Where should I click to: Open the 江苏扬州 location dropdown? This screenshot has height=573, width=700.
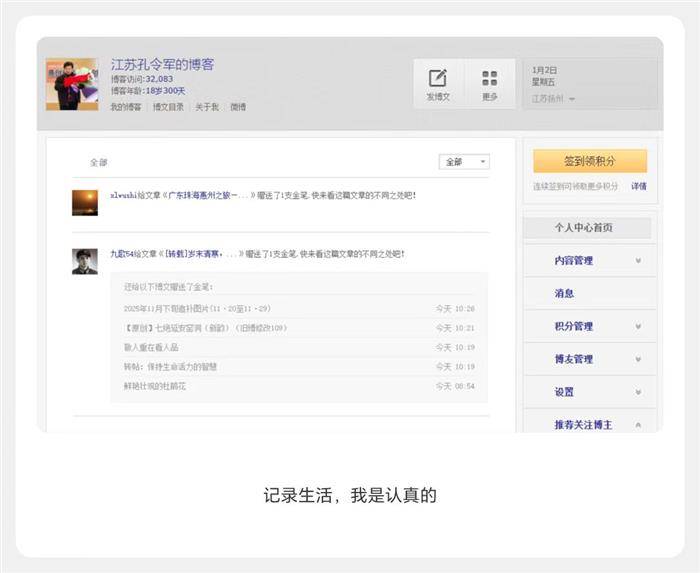553,99
